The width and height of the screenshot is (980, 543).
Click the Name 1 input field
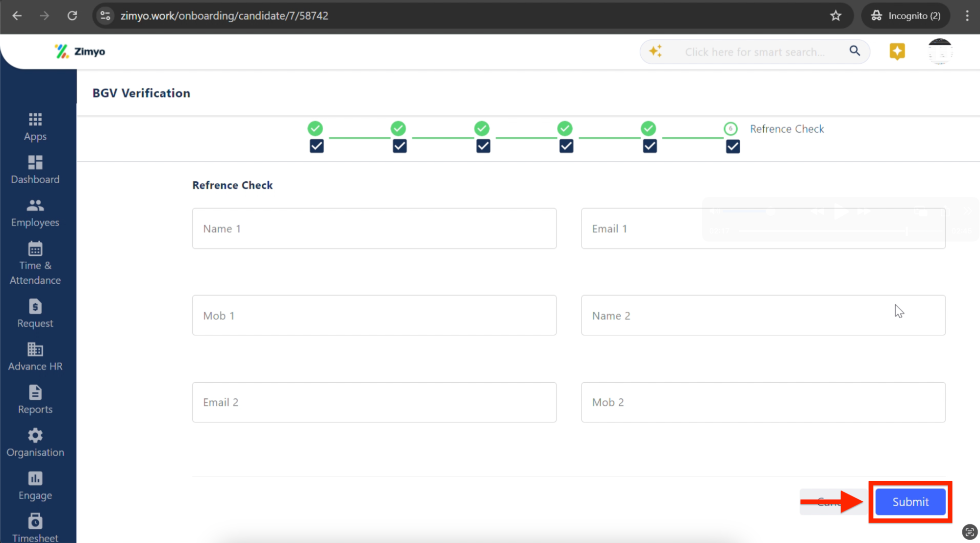click(374, 228)
